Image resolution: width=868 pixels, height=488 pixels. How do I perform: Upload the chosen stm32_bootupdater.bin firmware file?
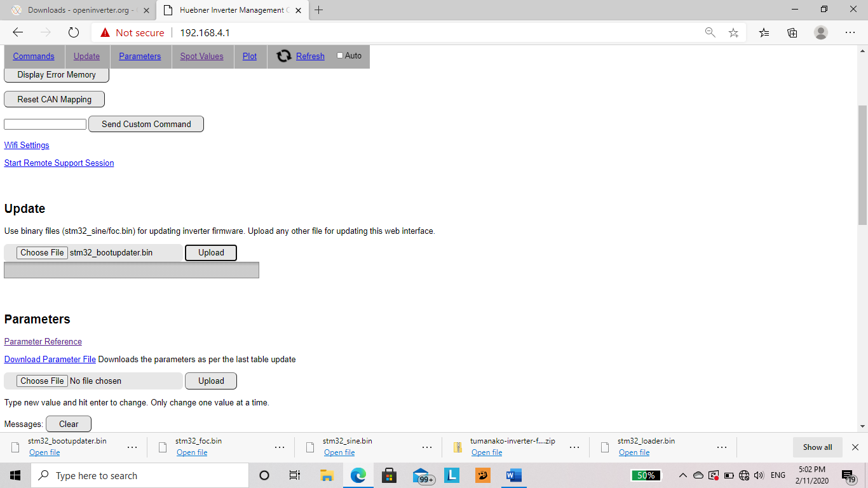[x=211, y=252]
